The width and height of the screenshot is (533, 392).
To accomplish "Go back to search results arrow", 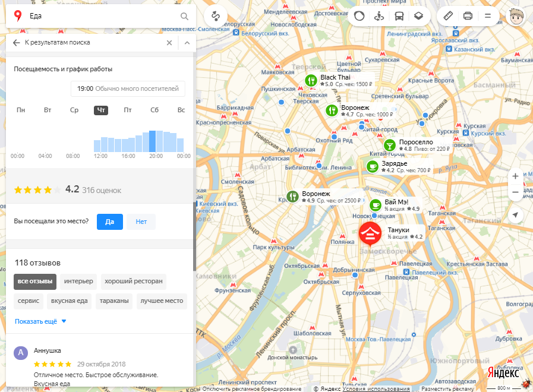I will point(16,42).
